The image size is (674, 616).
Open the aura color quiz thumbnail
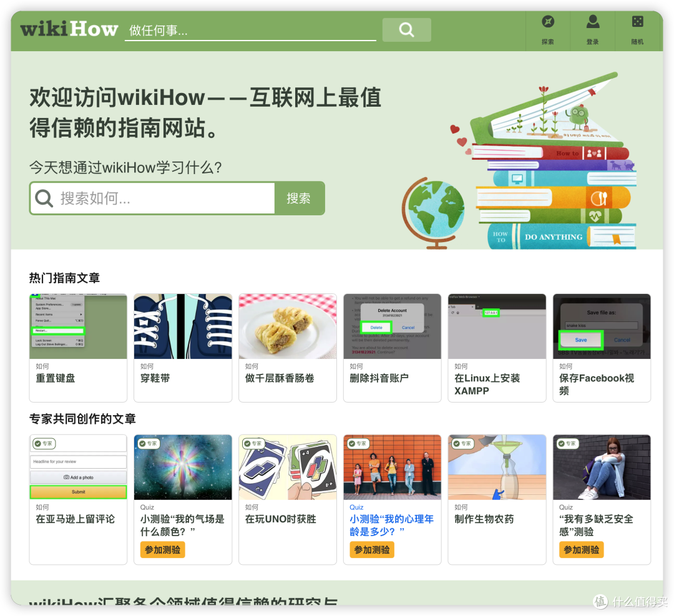(x=183, y=467)
